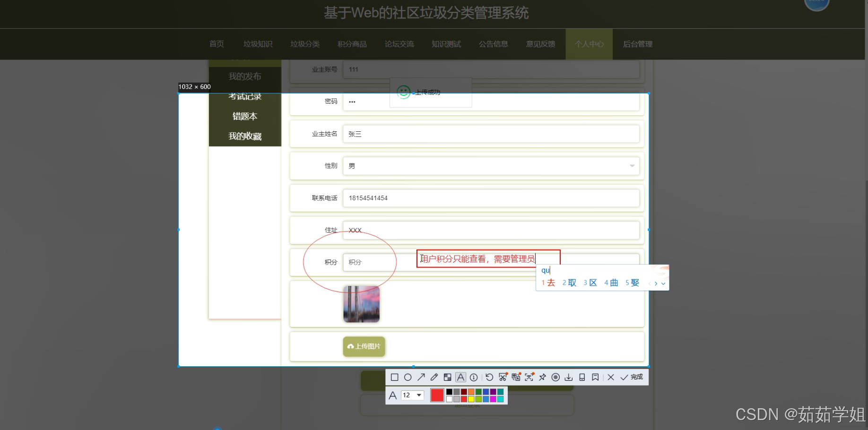Expand the pinyin candidate list chevron
The height and width of the screenshot is (430, 868).
click(662, 283)
